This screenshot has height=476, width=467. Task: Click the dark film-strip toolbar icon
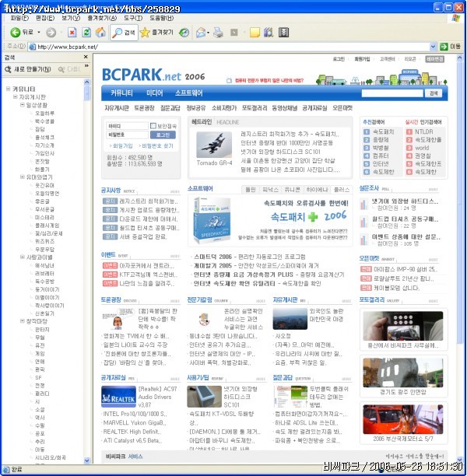point(283,33)
